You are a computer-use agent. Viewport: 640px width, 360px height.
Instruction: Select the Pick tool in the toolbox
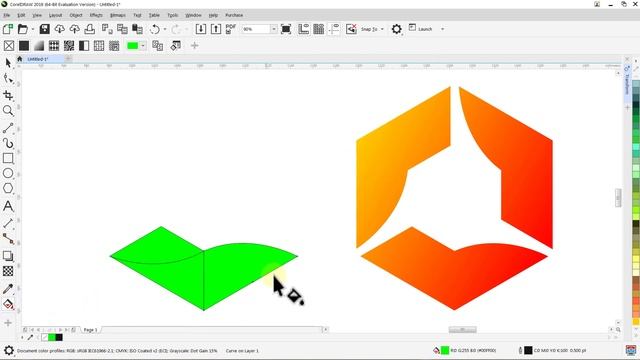[x=8, y=63]
